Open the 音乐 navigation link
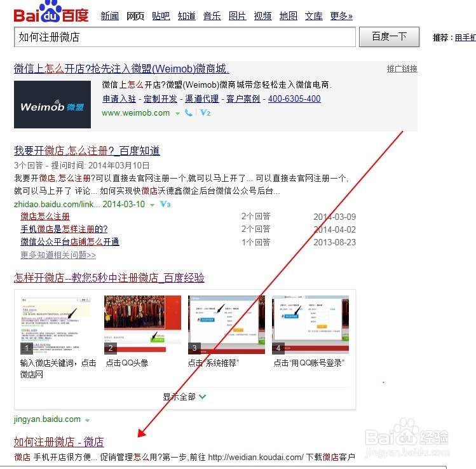Viewport: 476px width, 469px height. click(212, 16)
